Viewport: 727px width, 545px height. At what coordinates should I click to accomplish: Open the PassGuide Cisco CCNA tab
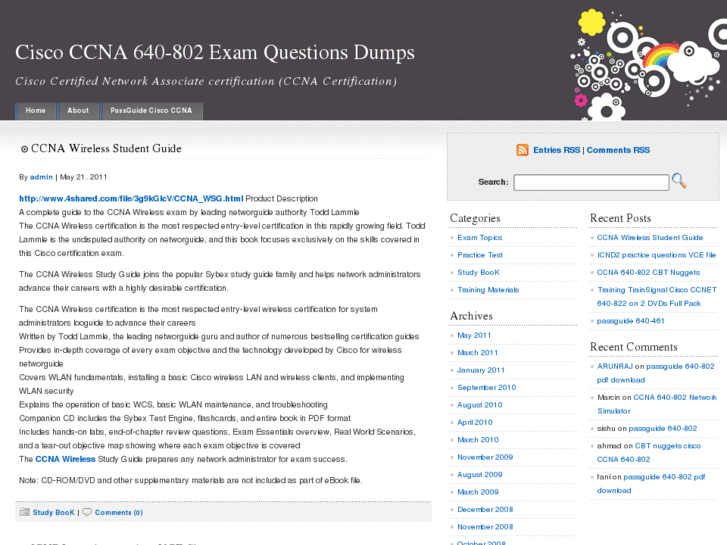151,111
